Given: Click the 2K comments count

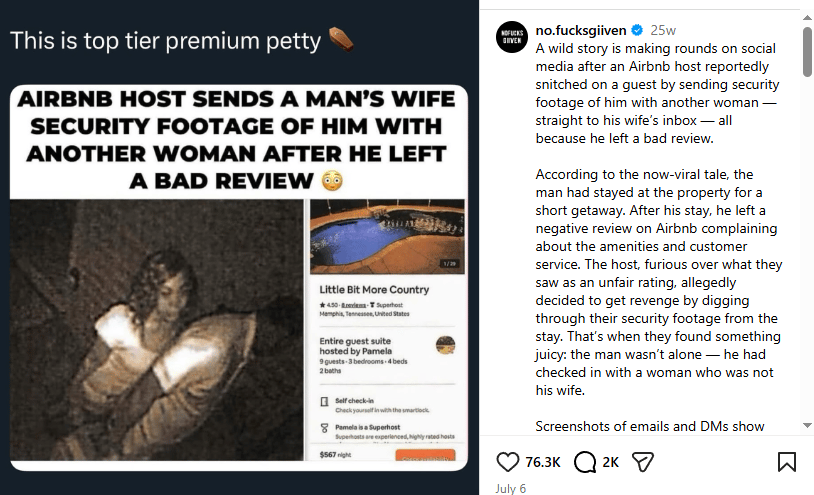Looking at the screenshot, I should (x=610, y=462).
